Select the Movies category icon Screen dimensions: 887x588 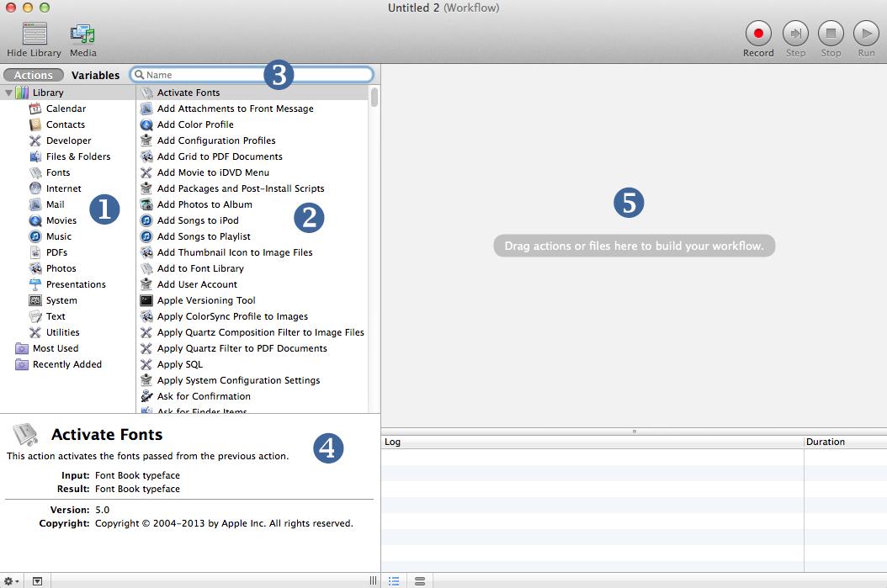(x=35, y=220)
